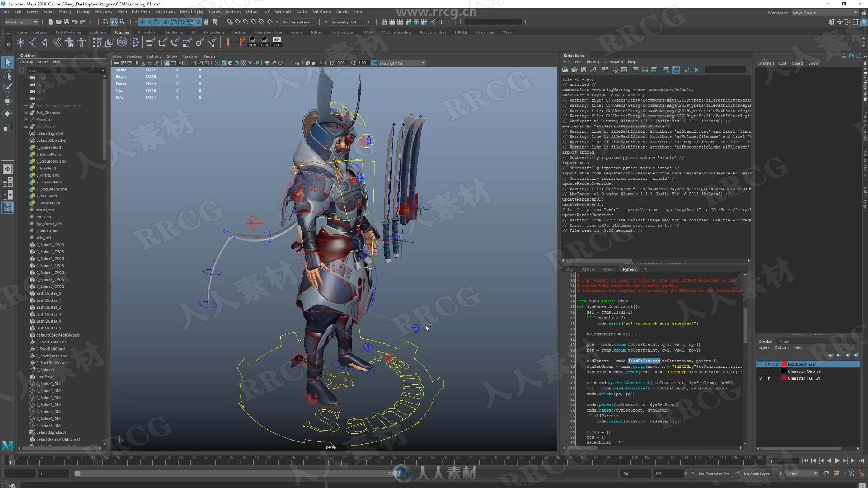Clear history in Script Editor
The height and width of the screenshot is (488, 868).
[605, 70]
